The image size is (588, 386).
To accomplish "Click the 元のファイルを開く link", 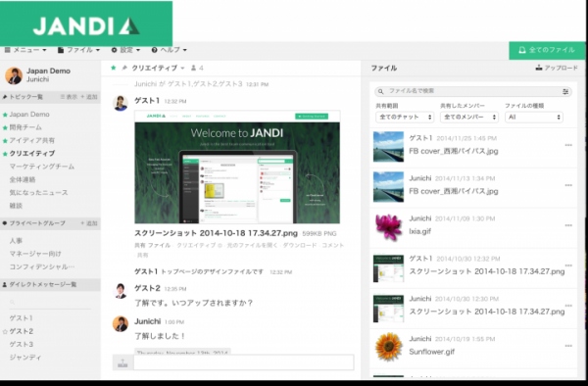I will click(x=252, y=245).
